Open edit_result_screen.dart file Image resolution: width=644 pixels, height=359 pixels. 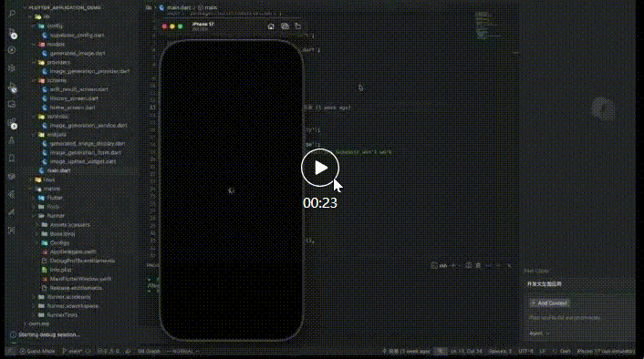click(x=78, y=89)
